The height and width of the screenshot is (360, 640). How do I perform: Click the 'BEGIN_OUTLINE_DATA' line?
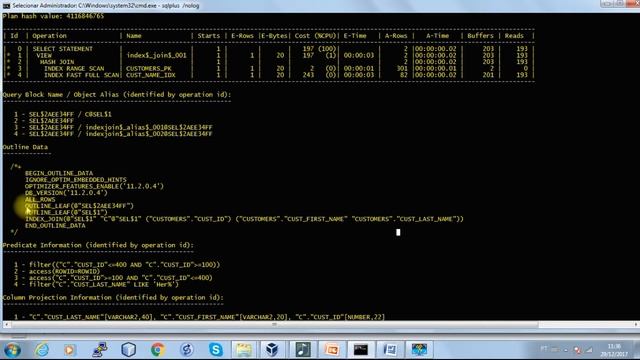tap(59, 173)
